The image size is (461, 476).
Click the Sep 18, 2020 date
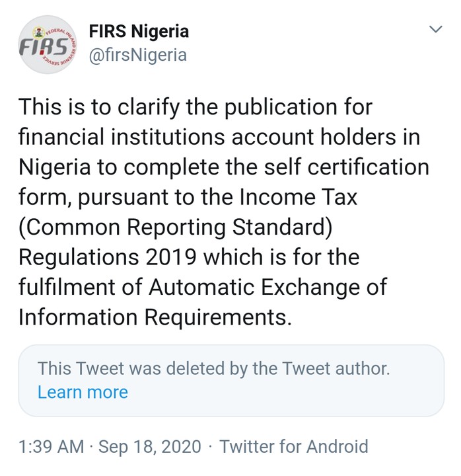pos(149,446)
